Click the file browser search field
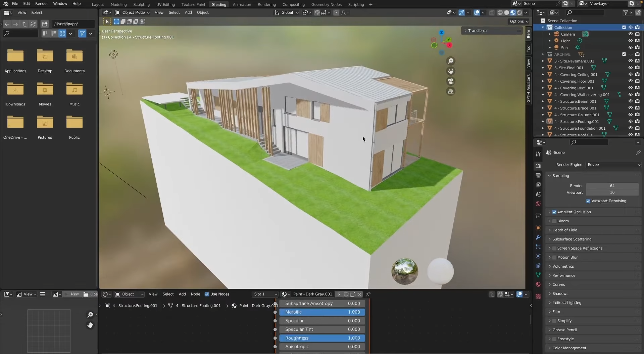 click(x=21, y=33)
